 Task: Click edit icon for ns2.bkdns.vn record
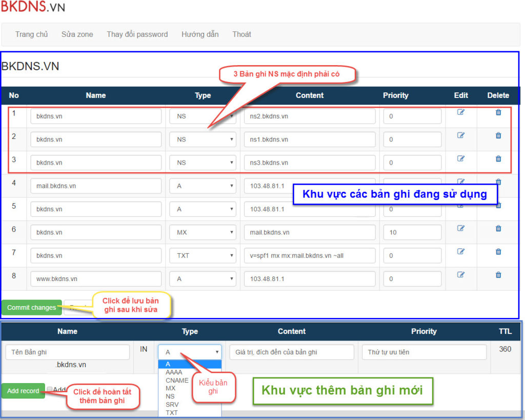click(x=460, y=112)
